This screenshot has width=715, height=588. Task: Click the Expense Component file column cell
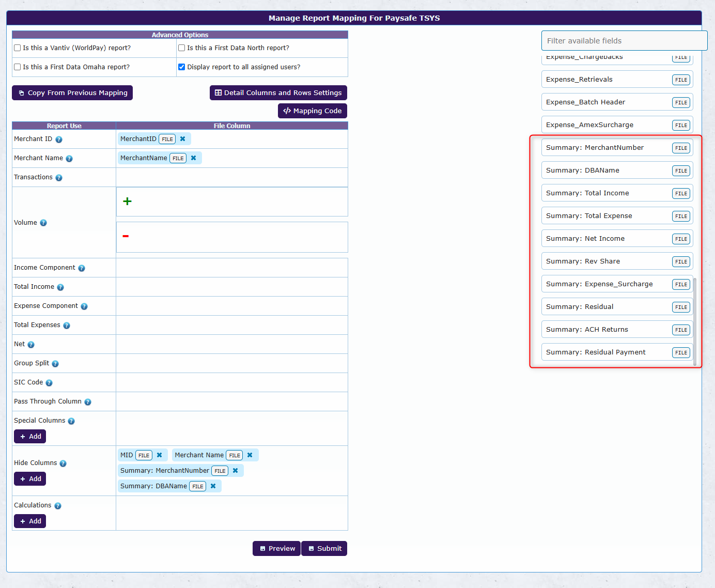[232, 306]
